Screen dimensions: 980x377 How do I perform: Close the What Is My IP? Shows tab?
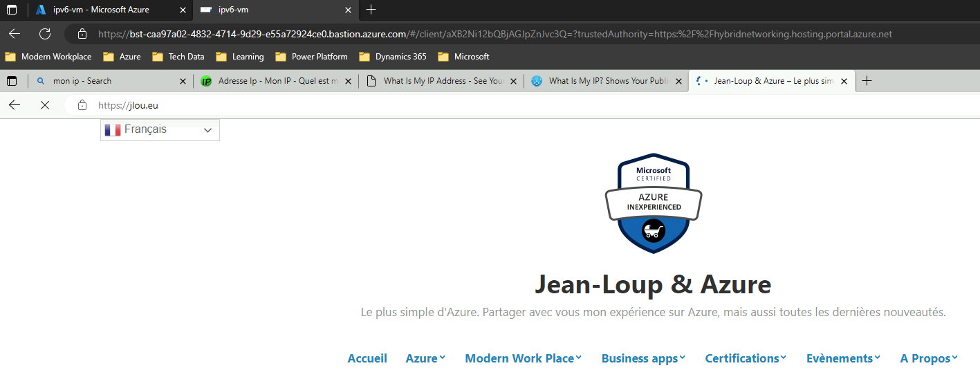click(x=678, y=81)
